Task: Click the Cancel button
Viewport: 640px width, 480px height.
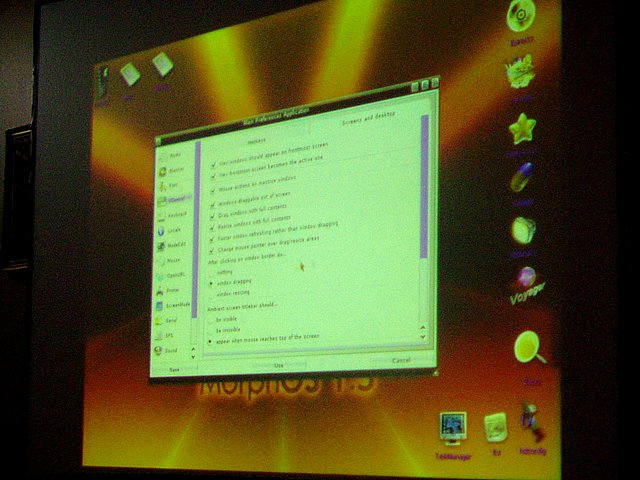Action: (401, 360)
